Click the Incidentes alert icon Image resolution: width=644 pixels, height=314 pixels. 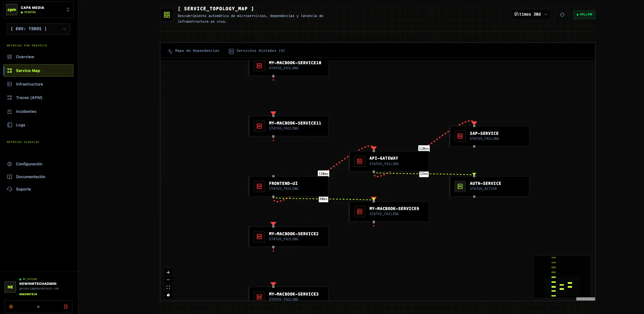pos(10,111)
